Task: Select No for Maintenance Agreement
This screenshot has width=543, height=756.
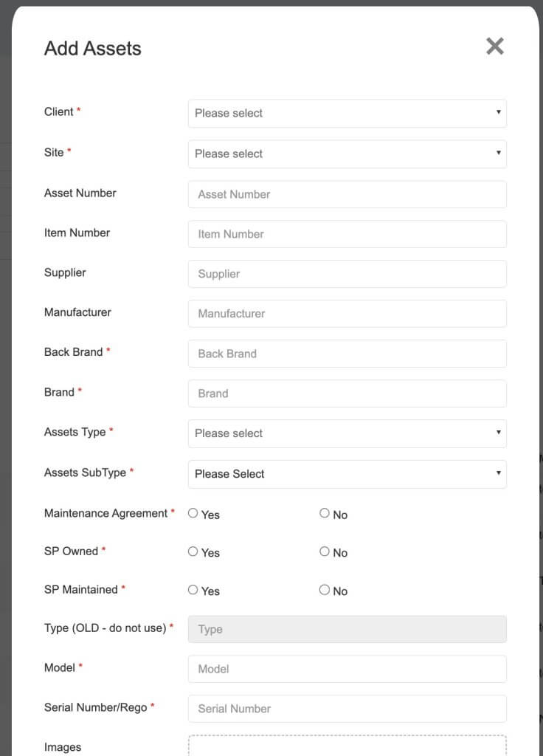Action: coord(324,513)
